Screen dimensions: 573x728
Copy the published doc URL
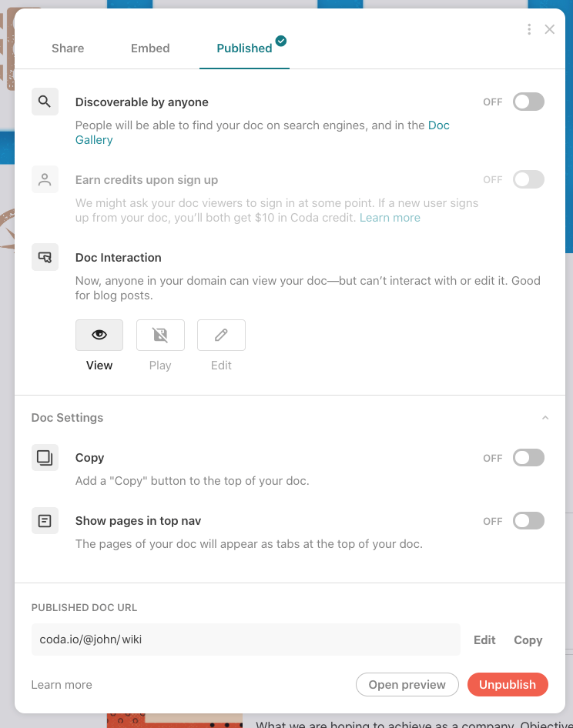pyautogui.click(x=528, y=640)
